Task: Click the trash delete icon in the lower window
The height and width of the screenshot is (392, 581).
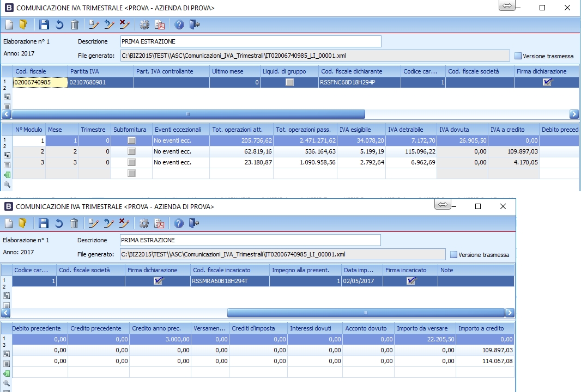Action: [x=74, y=223]
